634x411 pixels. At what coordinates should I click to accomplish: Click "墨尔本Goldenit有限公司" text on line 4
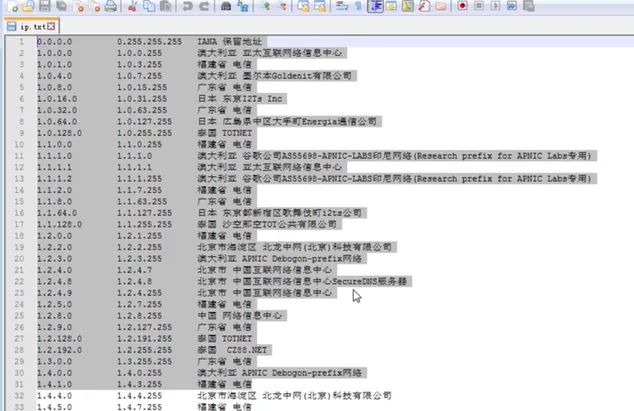[297, 76]
